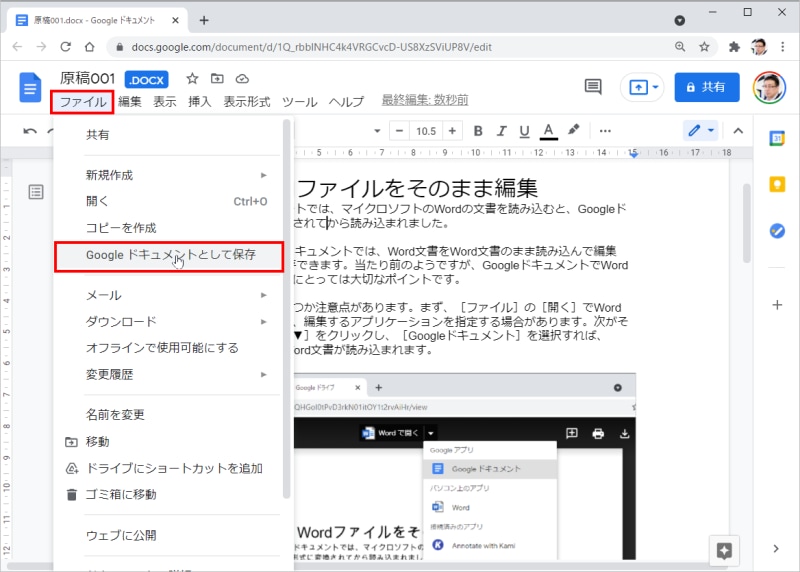The height and width of the screenshot is (572, 800).
Task: Click the font size field 10.5
Action: coord(426,131)
